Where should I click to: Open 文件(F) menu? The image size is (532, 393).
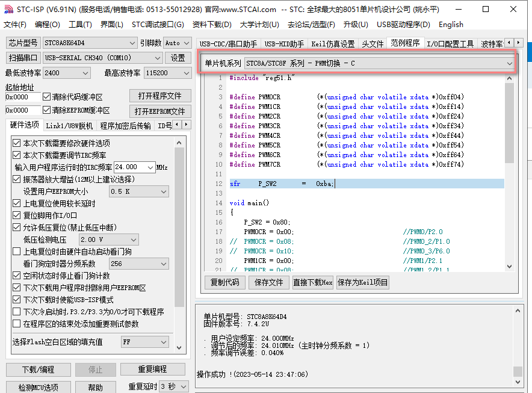(15, 25)
